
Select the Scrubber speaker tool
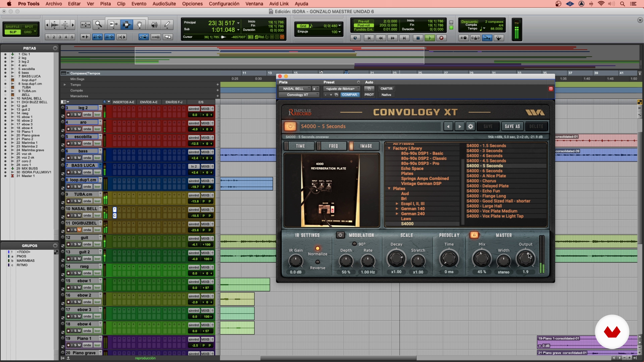coord(154,24)
